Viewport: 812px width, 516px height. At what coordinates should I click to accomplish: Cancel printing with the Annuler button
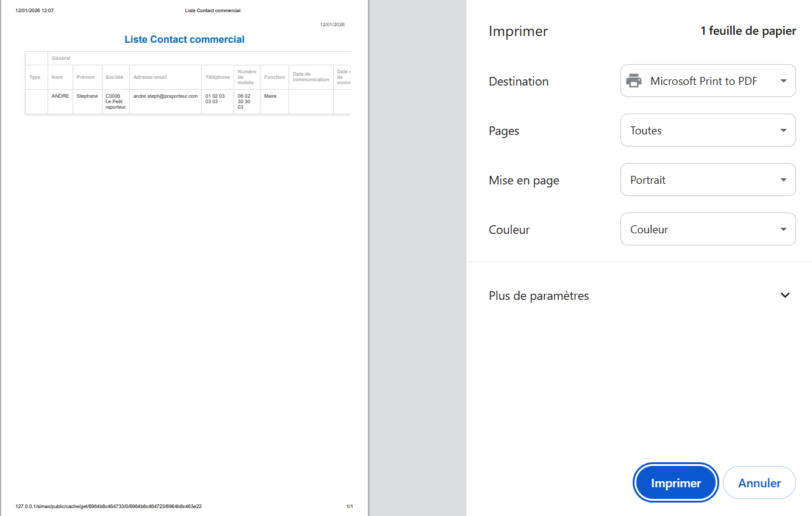click(x=759, y=483)
